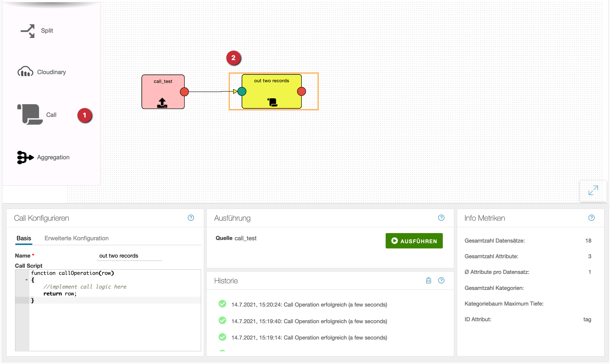Open help for Info Metriken panel
Viewport: 610px width, 364px height.
(591, 218)
